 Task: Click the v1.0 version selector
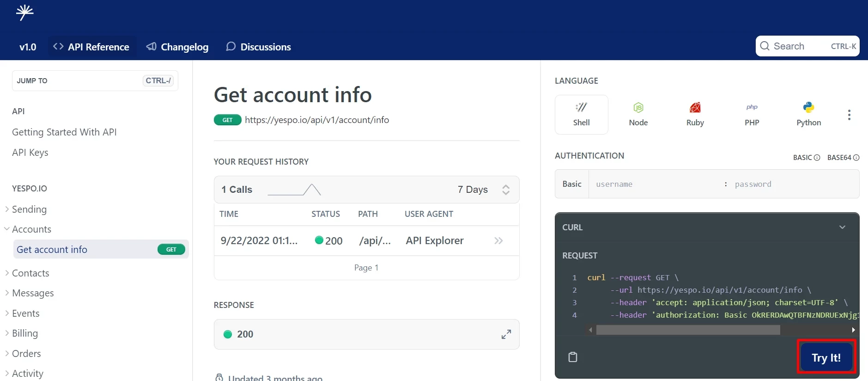(28, 47)
